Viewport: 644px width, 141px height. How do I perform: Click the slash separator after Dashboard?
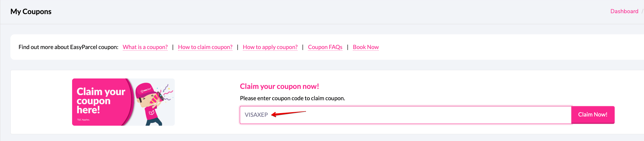(x=642, y=11)
